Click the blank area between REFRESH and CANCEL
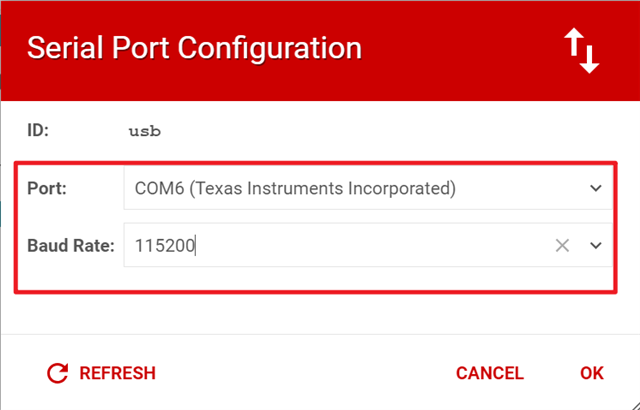This screenshot has height=410, width=640. click(x=306, y=373)
